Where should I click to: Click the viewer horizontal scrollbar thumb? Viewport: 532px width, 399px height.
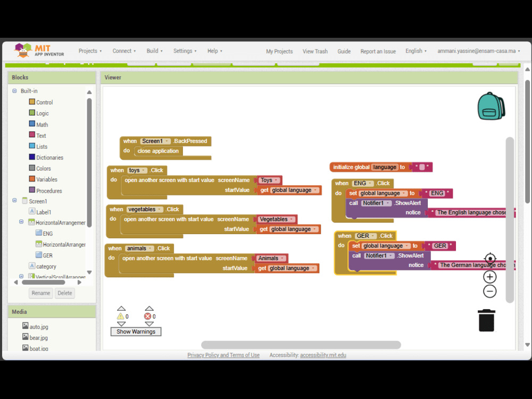(x=301, y=345)
